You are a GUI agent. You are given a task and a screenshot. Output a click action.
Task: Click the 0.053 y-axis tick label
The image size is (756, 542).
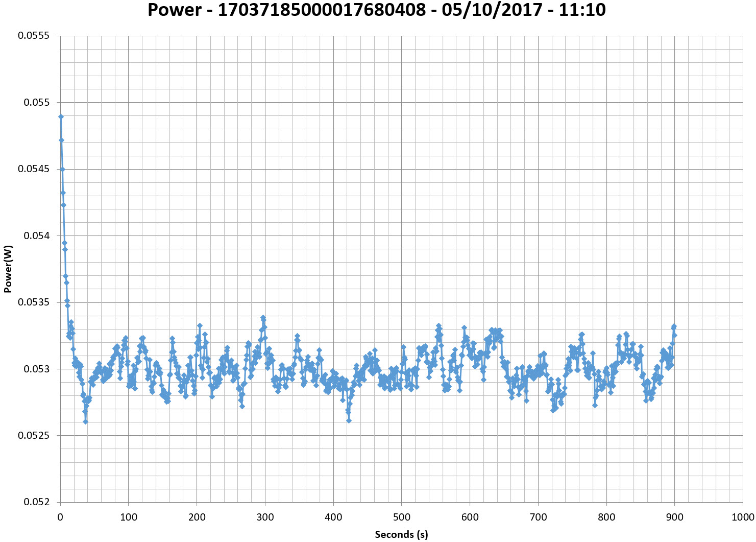pos(36,369)
